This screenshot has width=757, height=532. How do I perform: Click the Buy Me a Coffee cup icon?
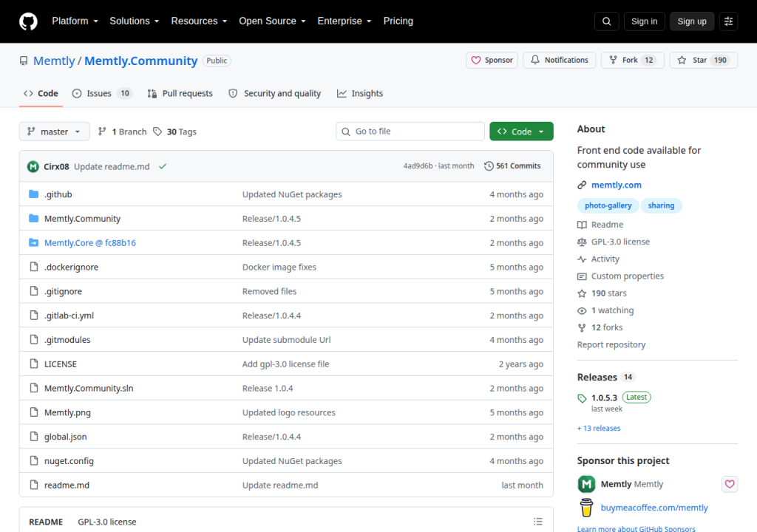586,508
